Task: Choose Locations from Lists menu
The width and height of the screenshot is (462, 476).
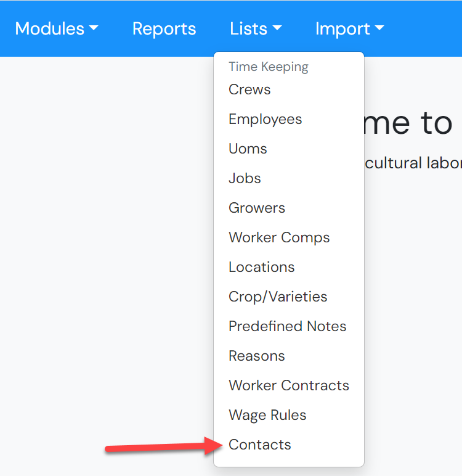Action: (289, 267)
